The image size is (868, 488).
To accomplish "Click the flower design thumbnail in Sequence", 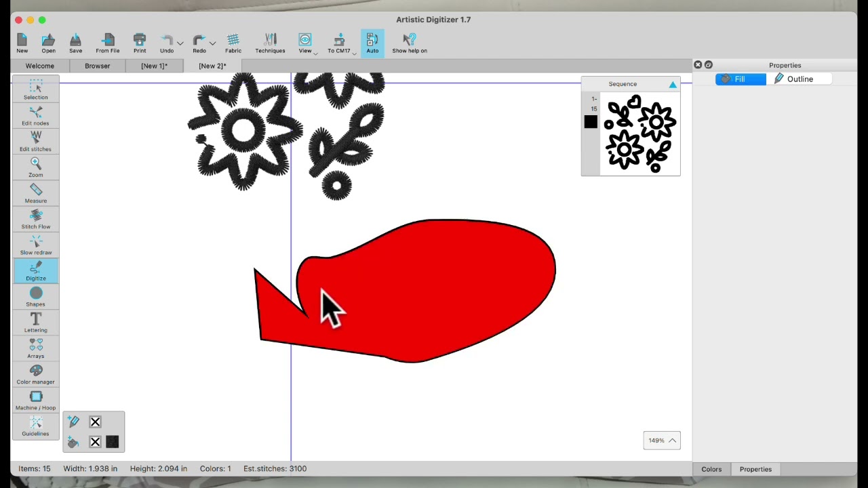I will coord(639,134).
